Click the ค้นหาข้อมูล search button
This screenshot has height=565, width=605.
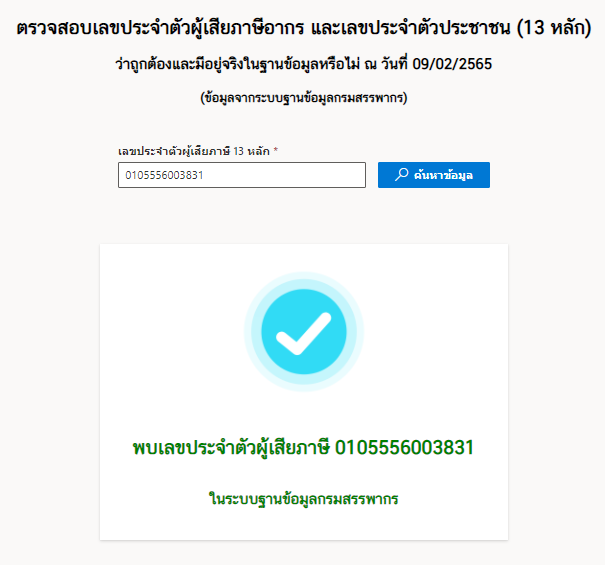(x=434, y=175)
